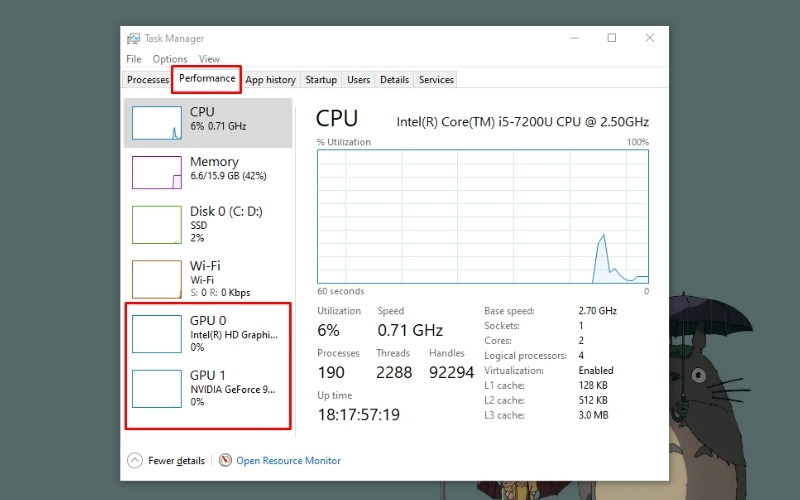800x500 pixels.
Task: Click the 60 seconds graph label
Action: [341, 291]
